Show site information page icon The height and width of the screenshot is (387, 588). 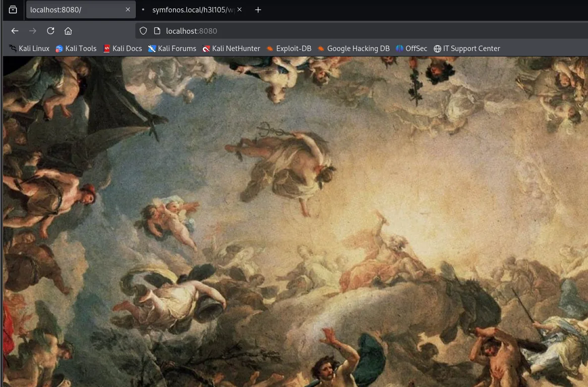point(157,31)
